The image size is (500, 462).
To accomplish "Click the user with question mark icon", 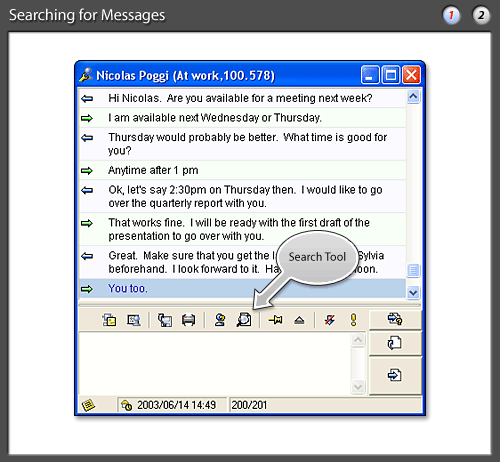I will coord(220,320).
